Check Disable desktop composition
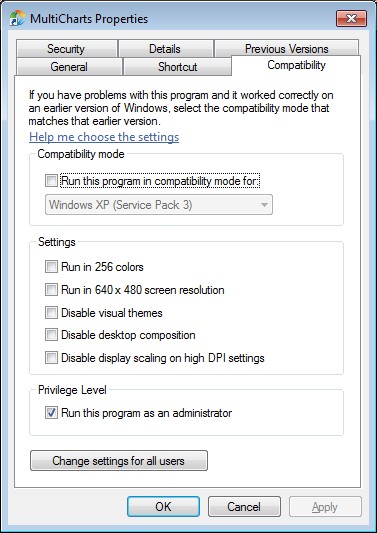377x533 pixels. tap(51, 335)
